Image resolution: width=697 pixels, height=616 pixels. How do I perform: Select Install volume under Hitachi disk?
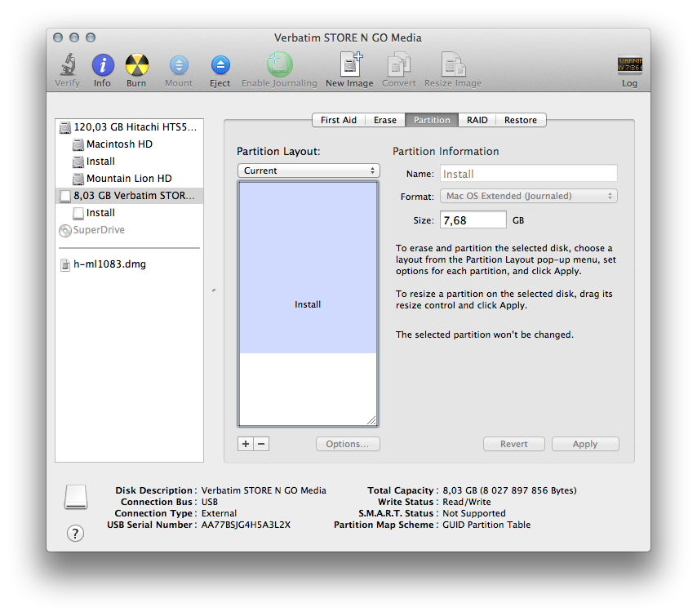coord(129,162)
